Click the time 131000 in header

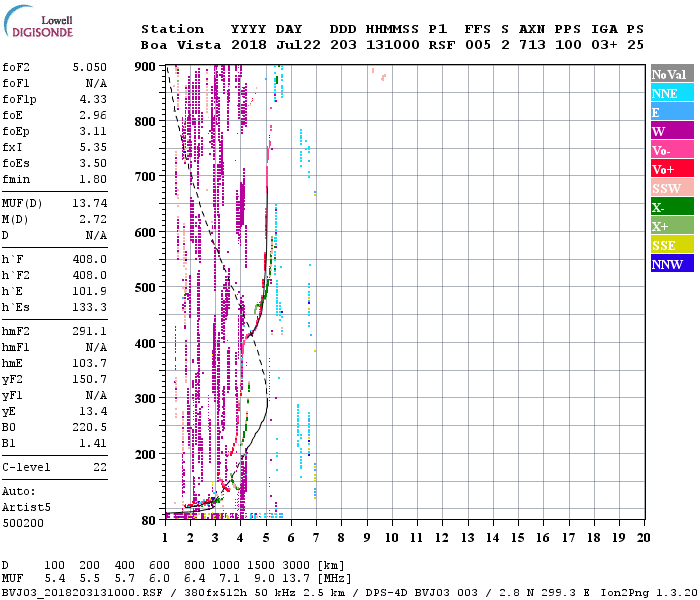click(x=392, y=45)
